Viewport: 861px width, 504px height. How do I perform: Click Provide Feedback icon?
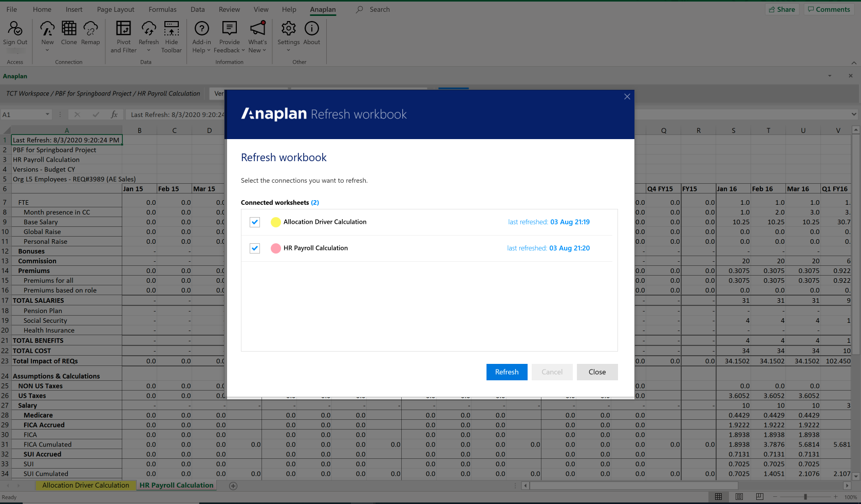point(229,28)
